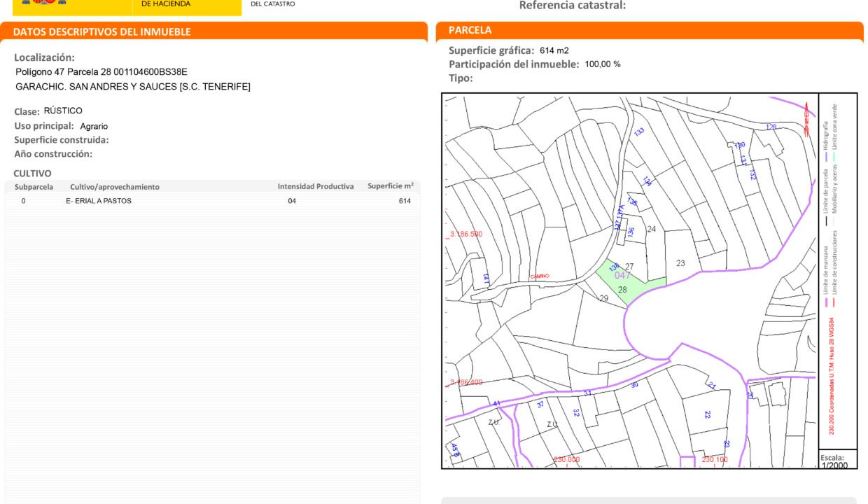Screen dimensions: 868x504
Task: Click blue parcel label '32' on the map
Action: pyautogui.click(x=576, y=412)
